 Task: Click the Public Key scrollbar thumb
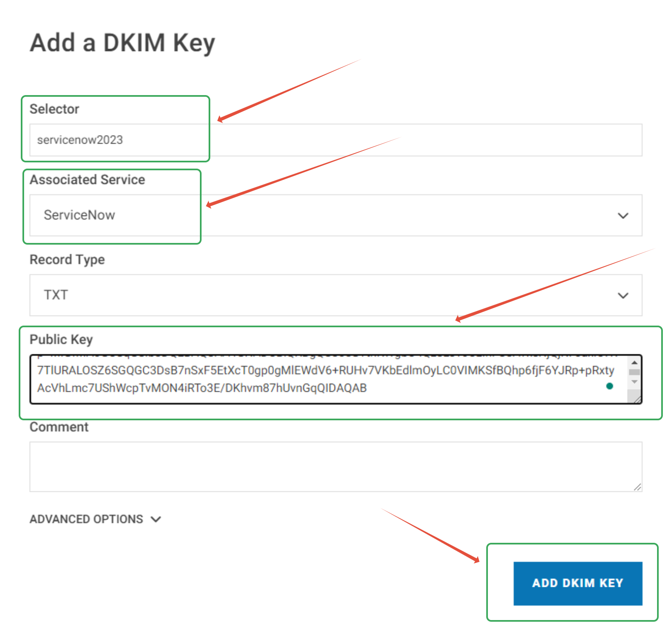[x=634, y=372]
